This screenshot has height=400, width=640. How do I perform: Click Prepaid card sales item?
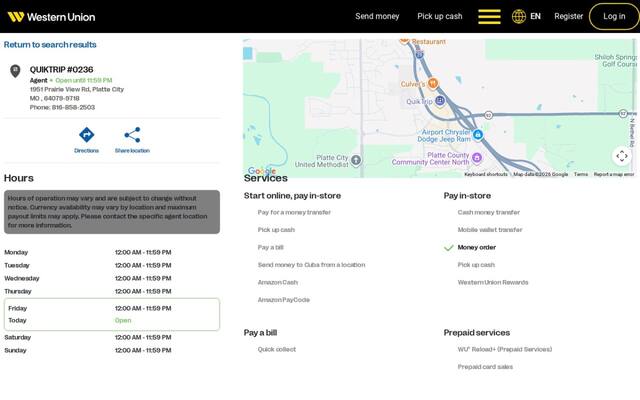485,367
